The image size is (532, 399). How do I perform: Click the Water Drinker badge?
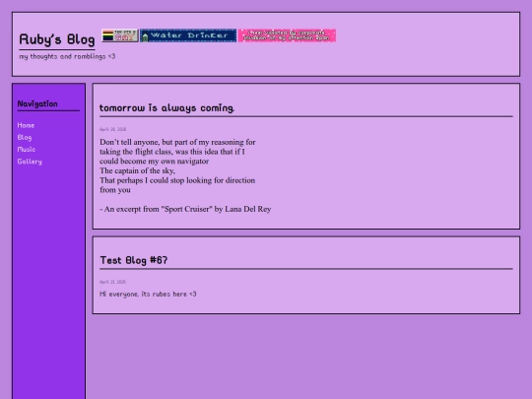188,35
